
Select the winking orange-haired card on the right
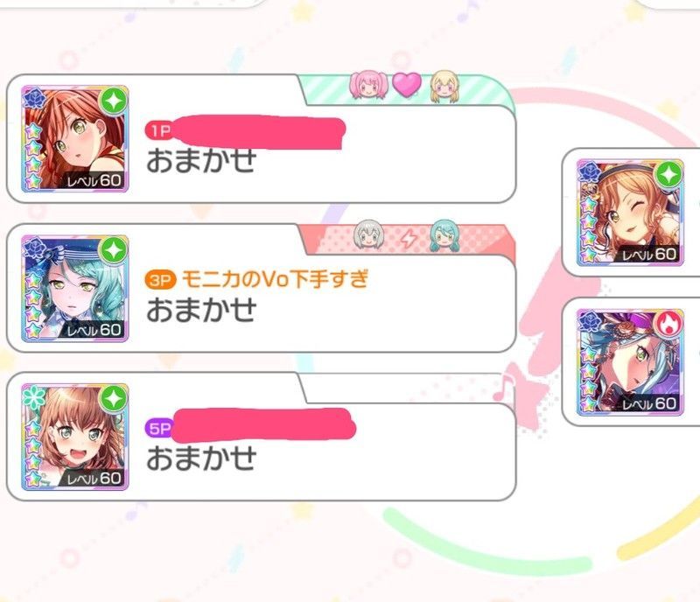click(x=630, y=213)
